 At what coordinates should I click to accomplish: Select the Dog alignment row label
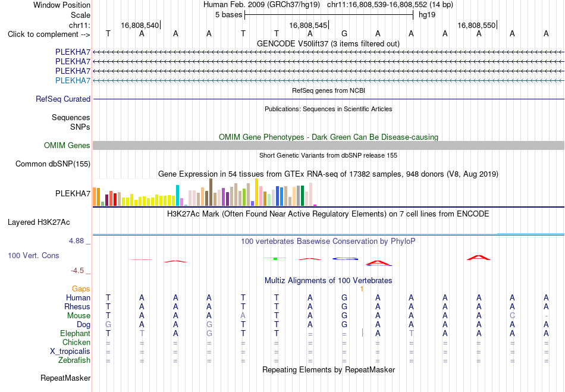pos(83,325)
